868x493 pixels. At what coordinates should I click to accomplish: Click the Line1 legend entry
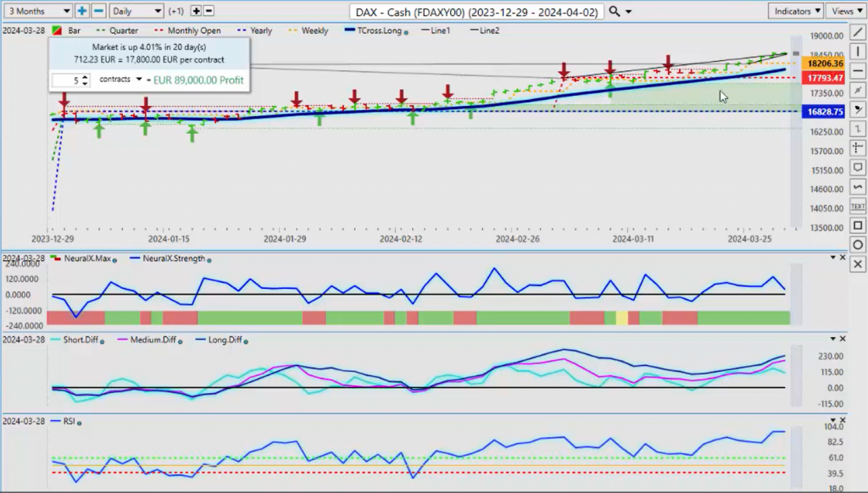(x=436, y=30)
